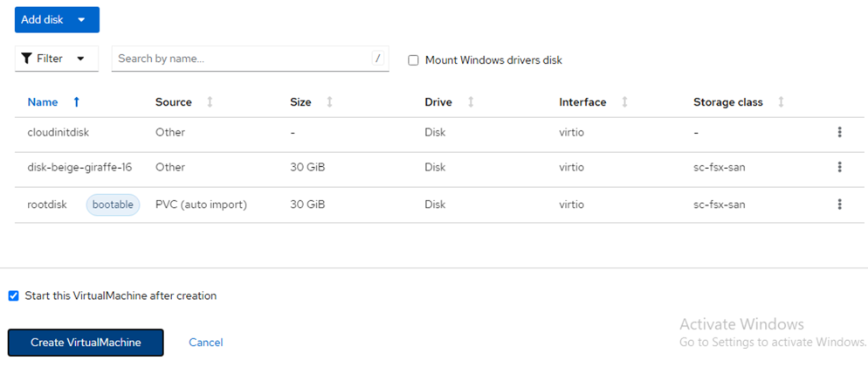Viewport: 868px width, 368px height.
Task: Open kebab menu for rootdisk row
Action: point(839,205)
